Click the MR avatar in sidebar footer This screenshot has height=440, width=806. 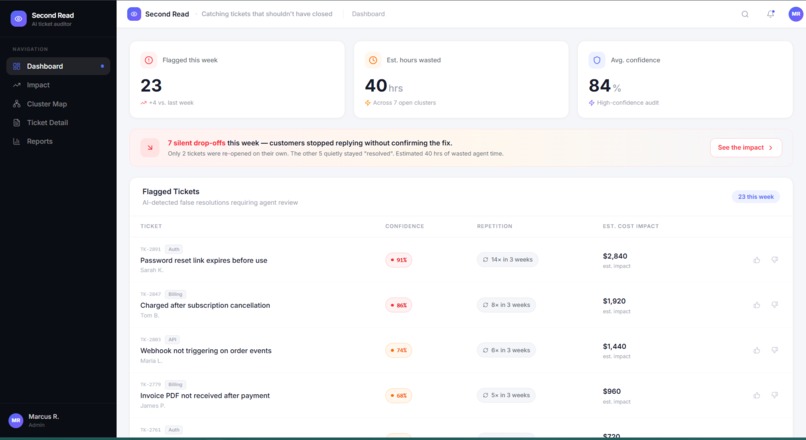coord(16,420)
